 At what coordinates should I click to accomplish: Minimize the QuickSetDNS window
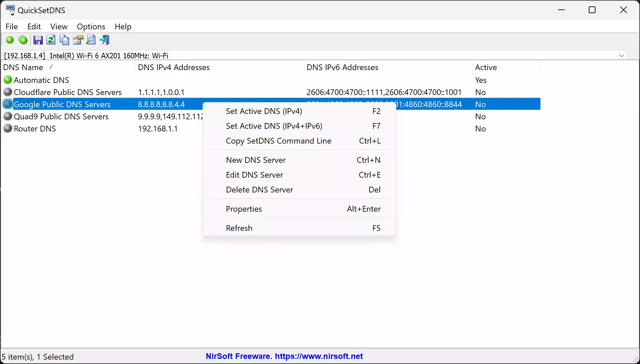[561, 10]
